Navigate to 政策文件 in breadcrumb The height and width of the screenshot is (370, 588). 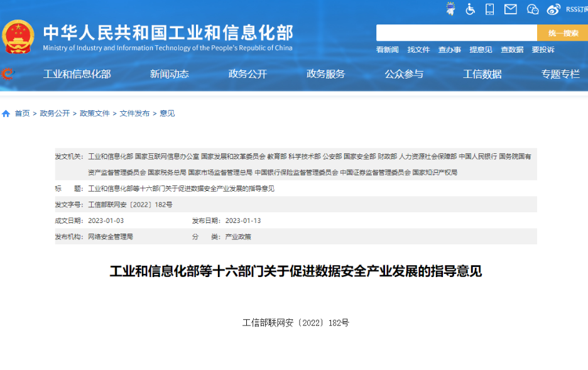tap(94, 114)
